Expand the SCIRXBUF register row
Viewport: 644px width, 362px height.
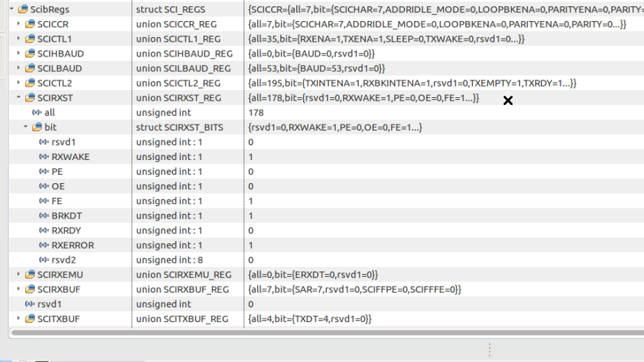click(18, 289)
